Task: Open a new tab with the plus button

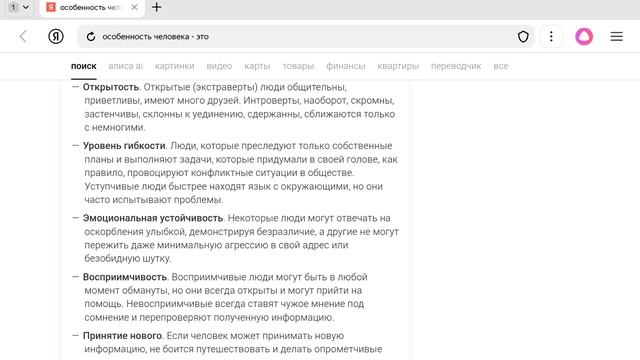Action: 157,7
